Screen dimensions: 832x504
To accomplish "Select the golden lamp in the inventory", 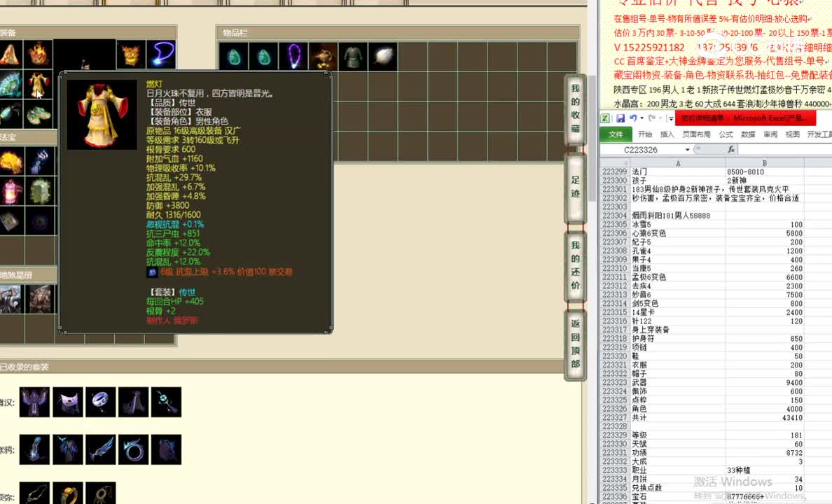I will [x=323, y=57].
